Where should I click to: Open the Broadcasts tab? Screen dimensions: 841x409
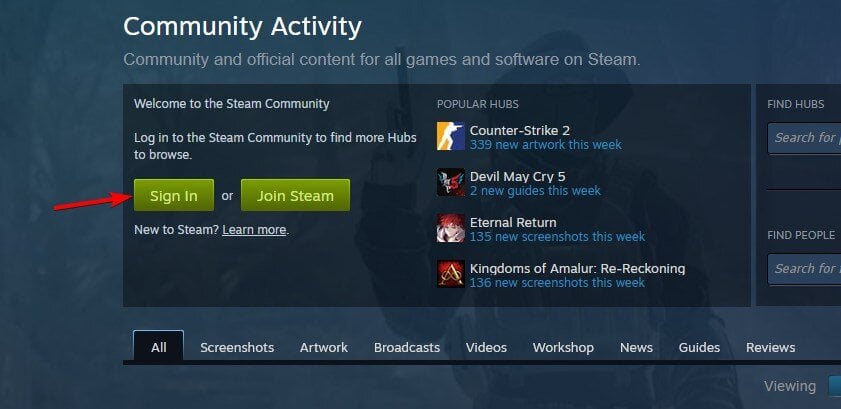pyautogui.click(x=407, y=347)
